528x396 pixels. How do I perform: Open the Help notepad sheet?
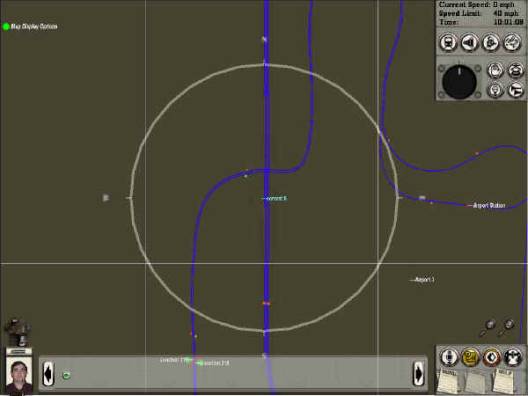[x=504, y=381]
